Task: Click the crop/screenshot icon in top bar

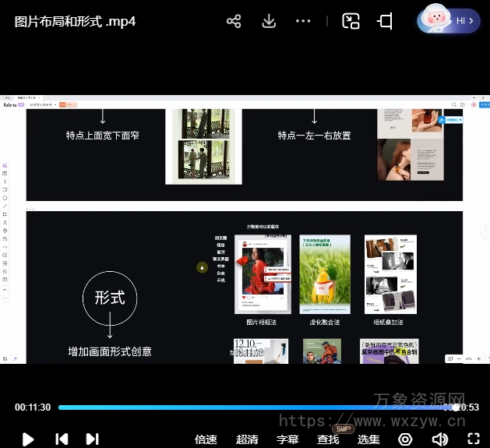Action: click(x=386, y=21)
